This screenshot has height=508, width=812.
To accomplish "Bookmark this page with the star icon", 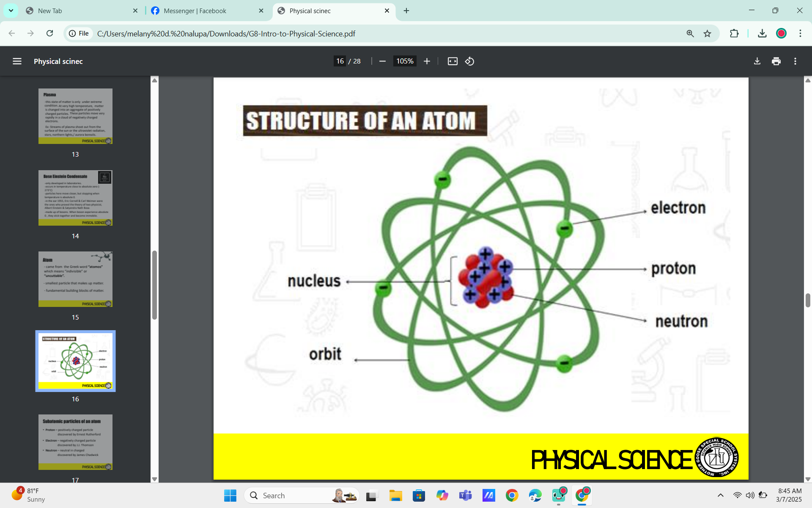I will click(707, 33).
